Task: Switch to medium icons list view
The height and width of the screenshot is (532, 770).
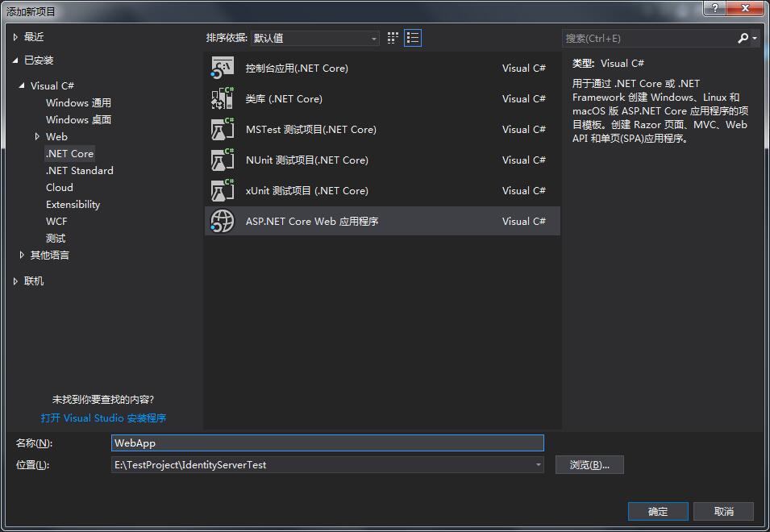Action: (413, 38)
